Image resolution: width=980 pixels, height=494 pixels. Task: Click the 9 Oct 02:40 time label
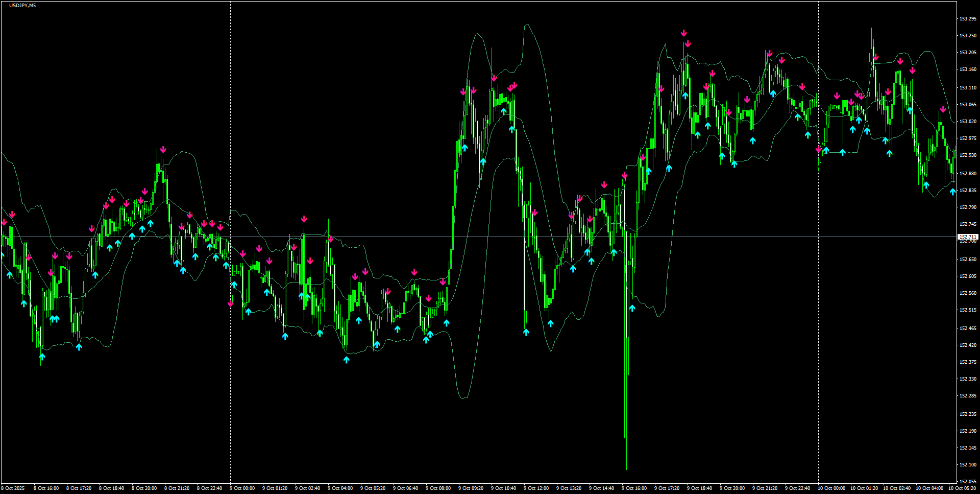click(307, 488)
